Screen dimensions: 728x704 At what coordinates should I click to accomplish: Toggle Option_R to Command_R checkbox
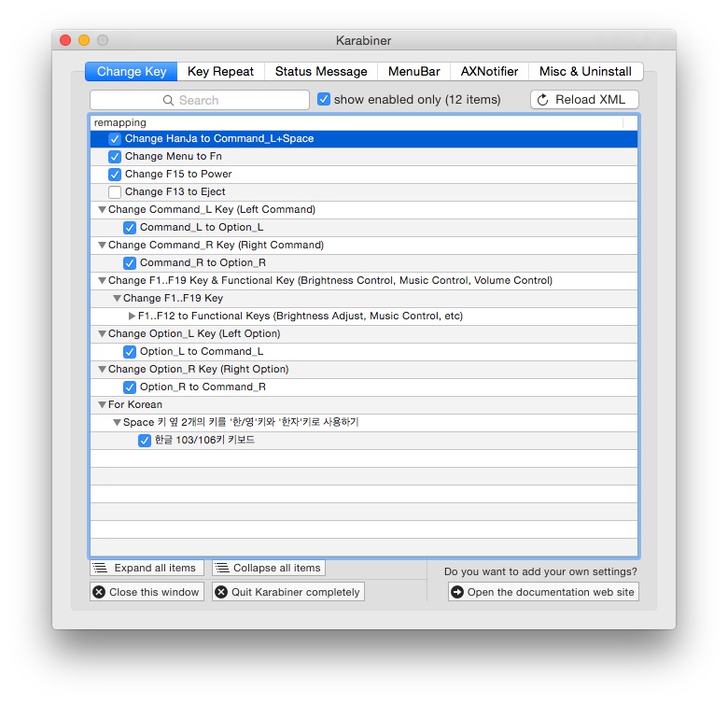click(130, 387)
